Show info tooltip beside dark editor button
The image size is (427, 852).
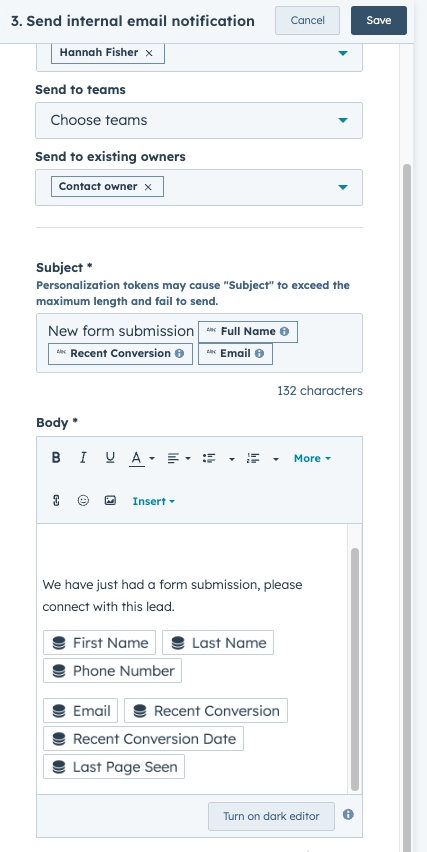pyautogui.click(x=349, y=815)
